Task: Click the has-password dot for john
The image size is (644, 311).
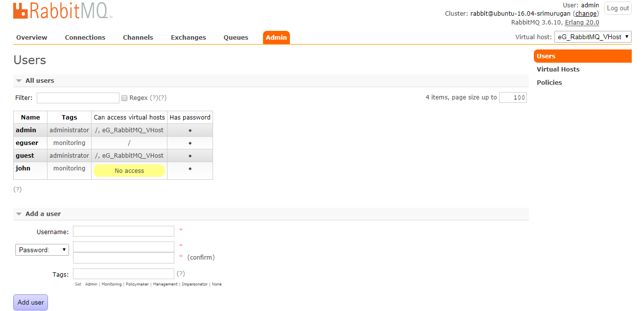Action: click(x=190, y=168)
